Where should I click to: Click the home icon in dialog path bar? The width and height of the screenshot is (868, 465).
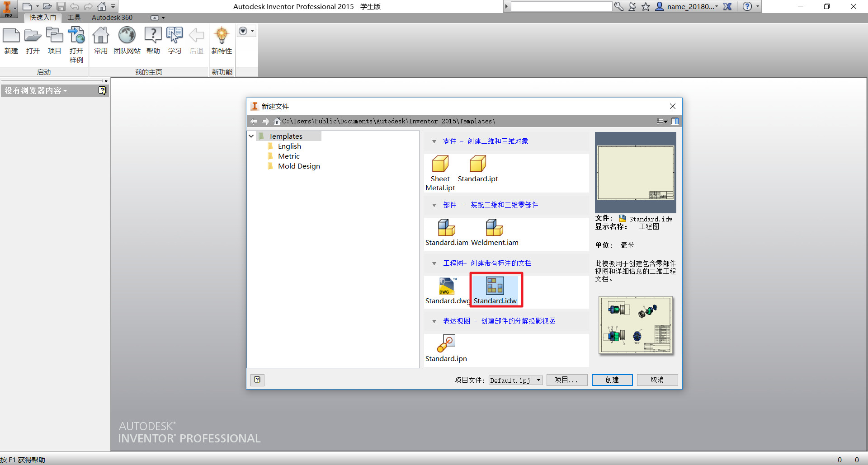277,121
